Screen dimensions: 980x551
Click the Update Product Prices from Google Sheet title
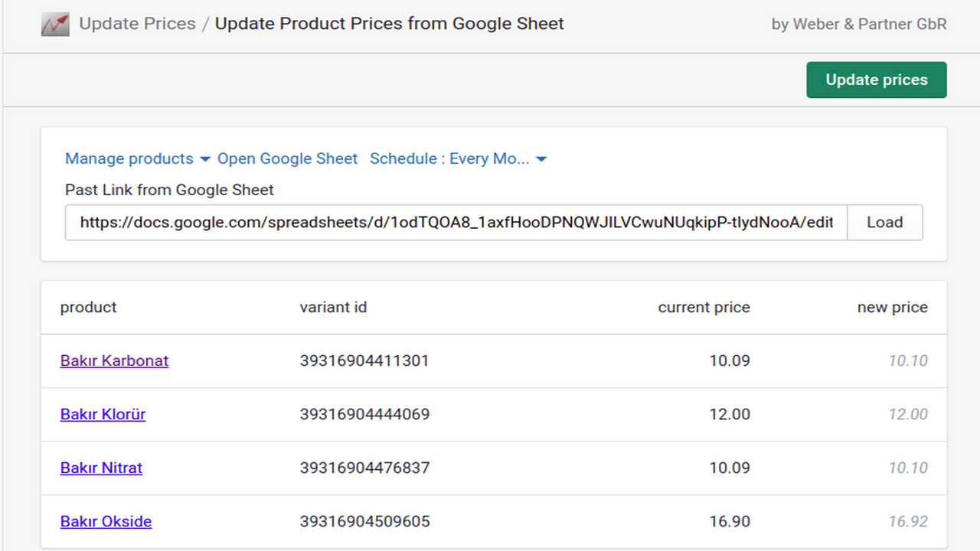389,24
